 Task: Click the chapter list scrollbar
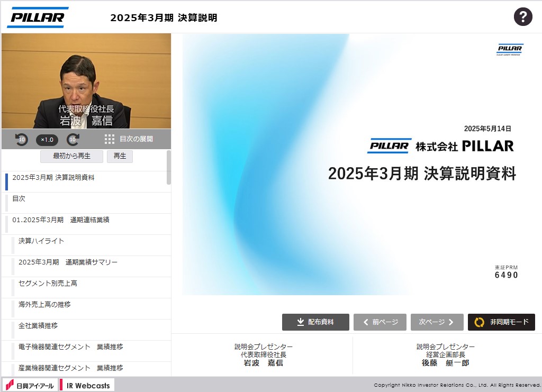tap(169, 167)
